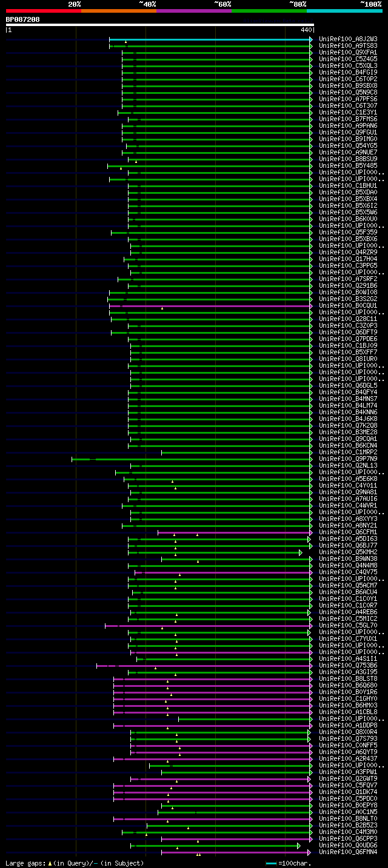Open hit UniRef100_A9TS83
The width and height of the screenshot is (388, 868).
348,46
